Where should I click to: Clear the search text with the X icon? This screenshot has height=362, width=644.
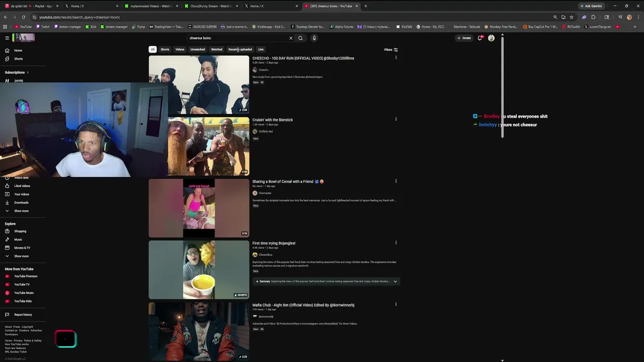tap(291, 38)
